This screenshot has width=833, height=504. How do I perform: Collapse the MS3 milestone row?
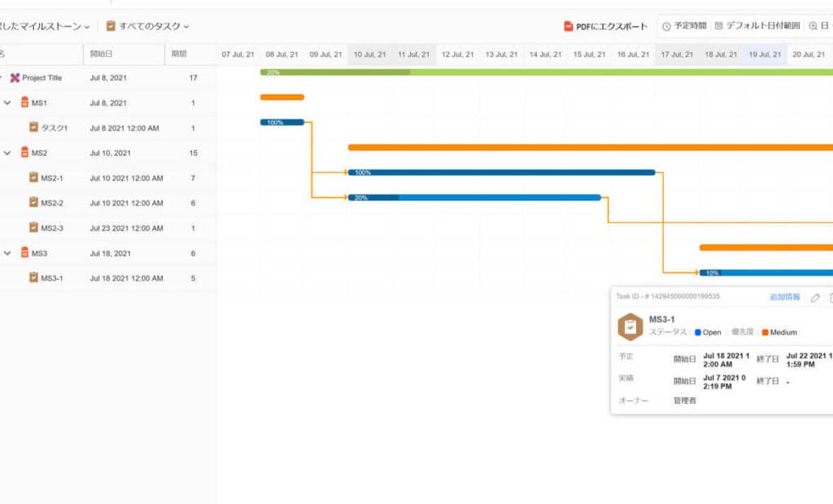click(x=7, y=253)
